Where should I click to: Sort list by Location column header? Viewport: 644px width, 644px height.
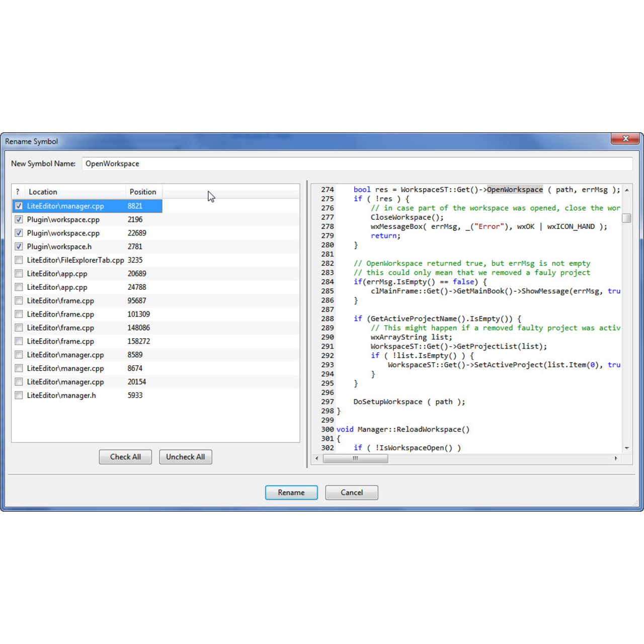point(74,192)
